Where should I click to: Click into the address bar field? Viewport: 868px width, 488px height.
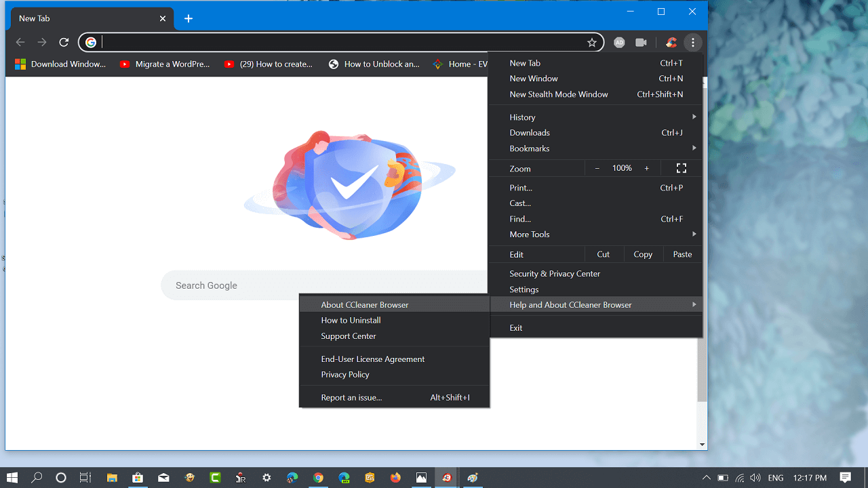342,43
